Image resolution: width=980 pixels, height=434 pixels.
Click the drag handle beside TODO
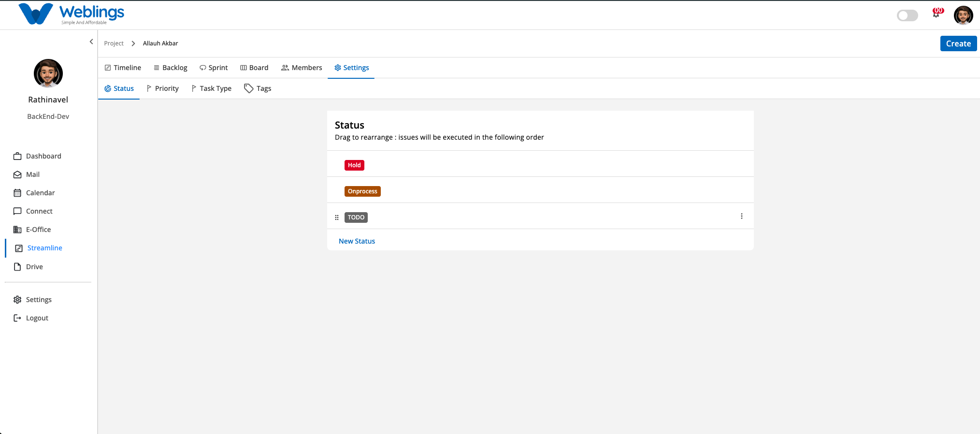[x=337, y=217]
